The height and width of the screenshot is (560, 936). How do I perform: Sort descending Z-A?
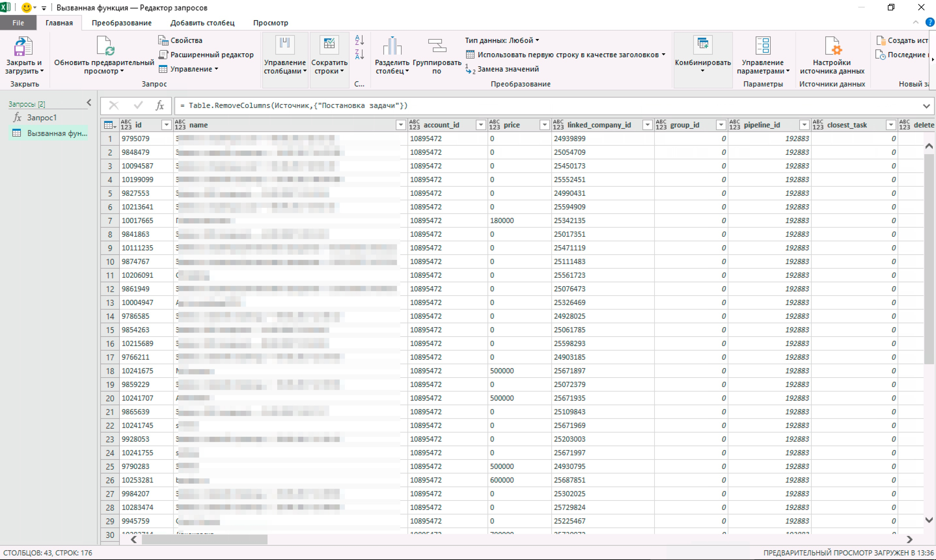pyautogui.click(x=359, y=54)
